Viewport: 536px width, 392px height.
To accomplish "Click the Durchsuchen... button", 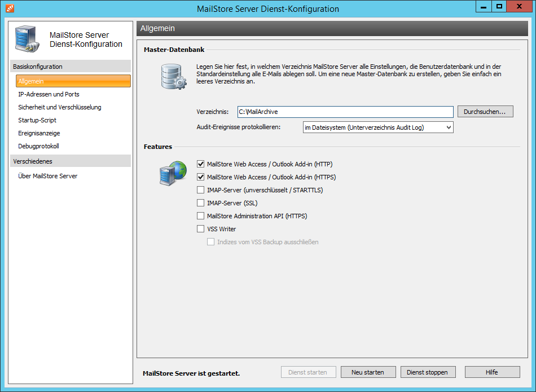I will (x=485, y=112).
